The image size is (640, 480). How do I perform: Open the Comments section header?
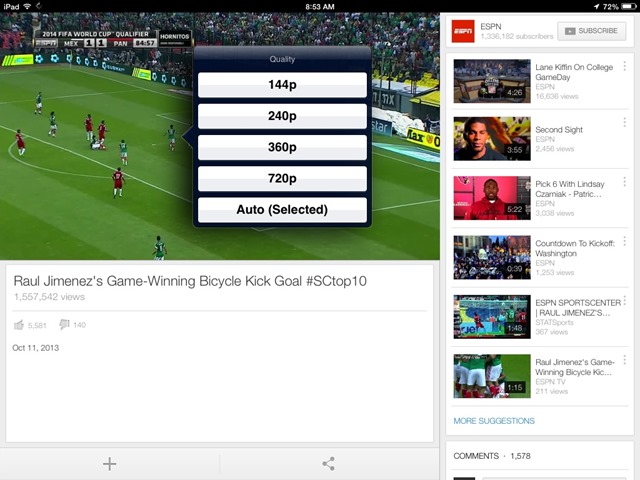coord(494,456)
